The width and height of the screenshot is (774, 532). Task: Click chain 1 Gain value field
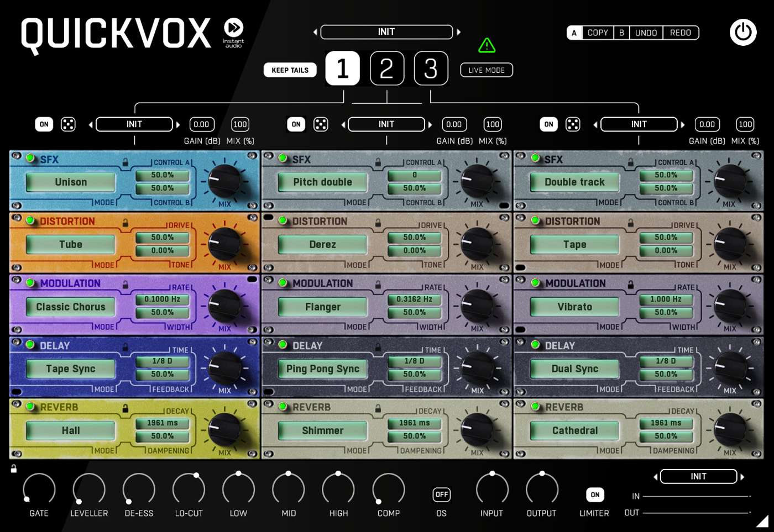pos(201,124)
